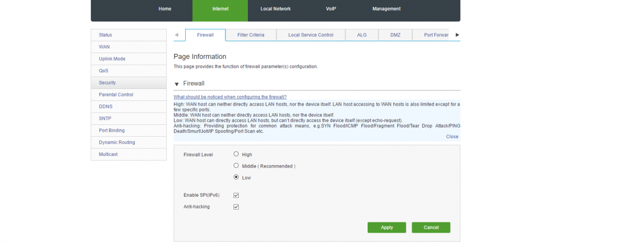Select Middle (Recommended) firewall level
644x246 pixels.
coord(236,166)
